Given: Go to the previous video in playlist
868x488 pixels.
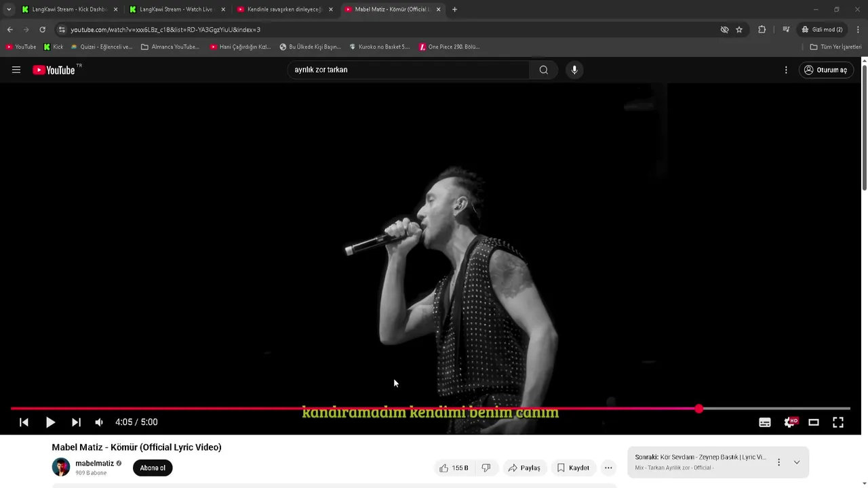Looking at the screenshot, I should click(x=24, y=422).
